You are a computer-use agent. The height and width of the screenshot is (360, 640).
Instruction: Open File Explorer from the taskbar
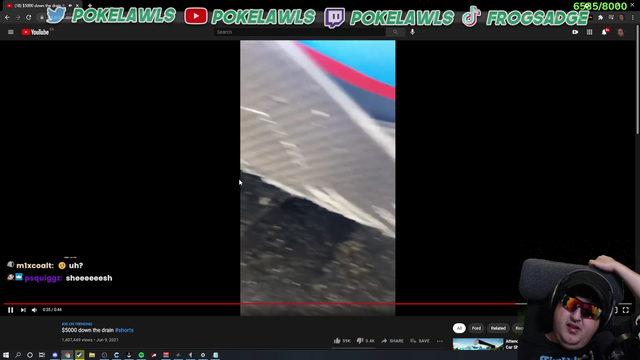coord(92,355)
